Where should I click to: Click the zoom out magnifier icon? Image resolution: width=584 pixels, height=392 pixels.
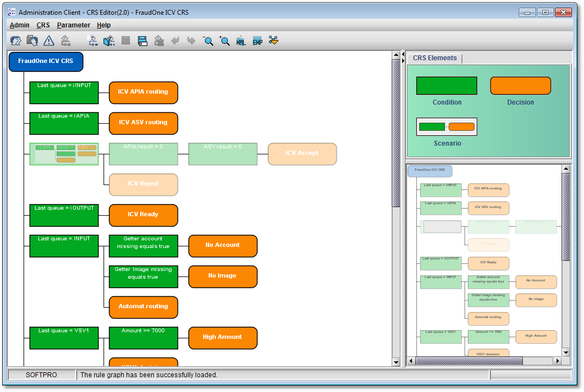pyautogui.click(x=208, y=41)
